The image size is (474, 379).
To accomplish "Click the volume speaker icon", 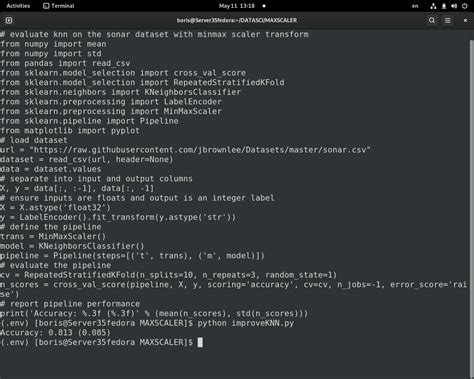I will (x=454, y=6).
